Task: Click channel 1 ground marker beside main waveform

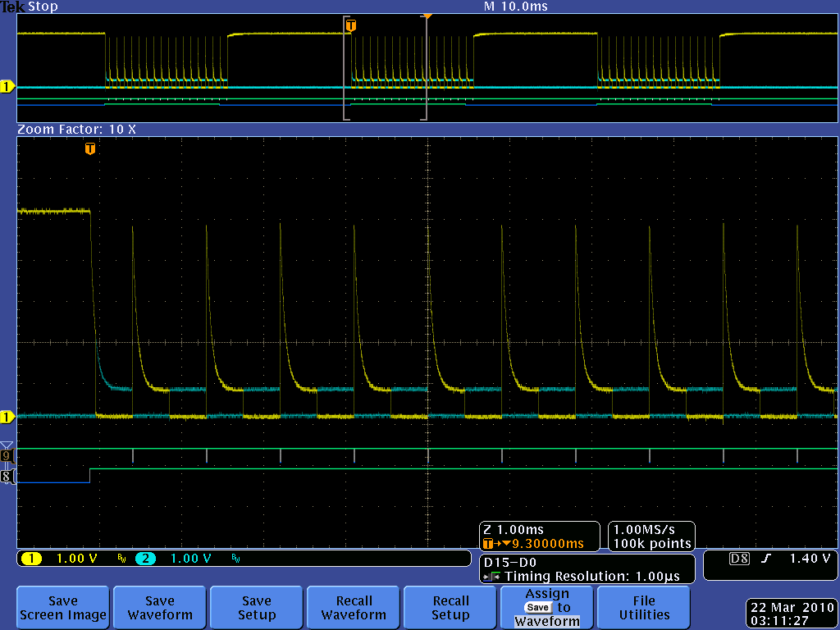Action: coord(7,417)
